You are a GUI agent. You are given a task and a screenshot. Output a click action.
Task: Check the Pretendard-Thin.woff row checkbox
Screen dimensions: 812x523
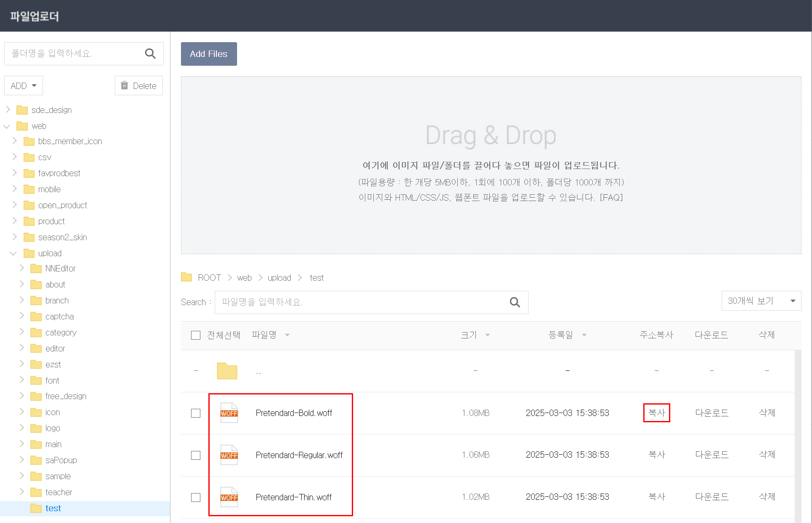(196, 497)
